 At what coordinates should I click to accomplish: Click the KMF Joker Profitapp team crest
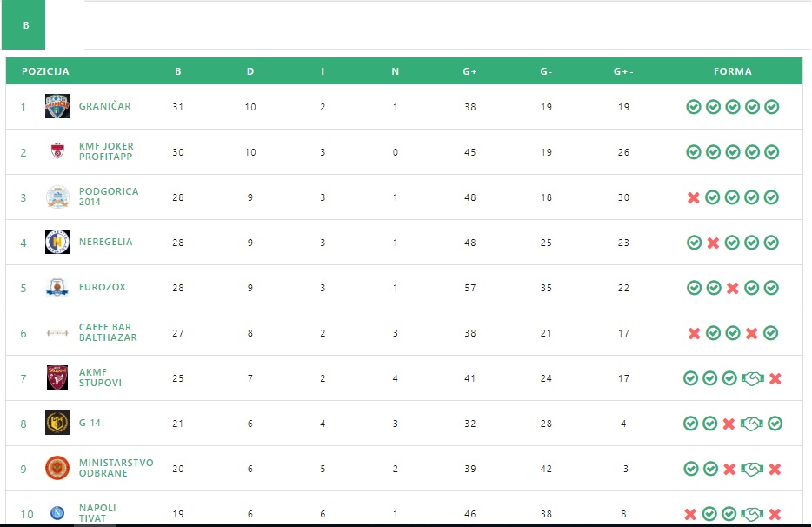point(57,151)
